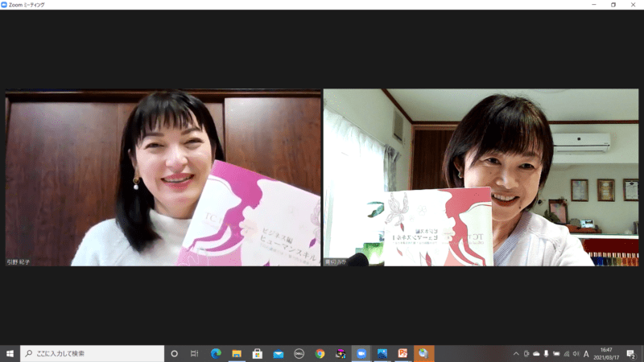Open the volume control in system tray

pyautogui.click(x=576, y=353)
